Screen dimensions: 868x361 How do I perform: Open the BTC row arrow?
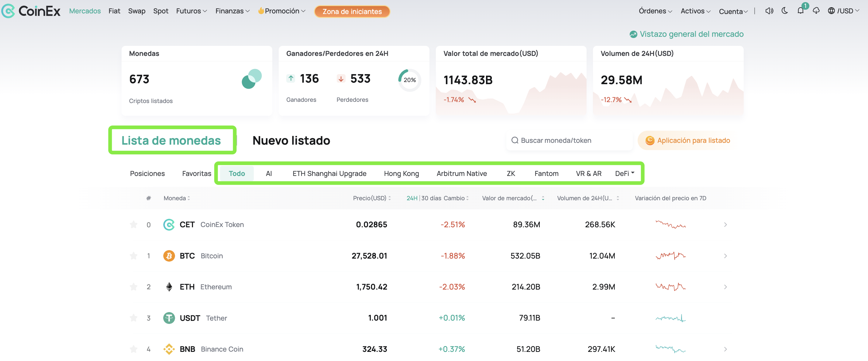[x=725, y=256]
